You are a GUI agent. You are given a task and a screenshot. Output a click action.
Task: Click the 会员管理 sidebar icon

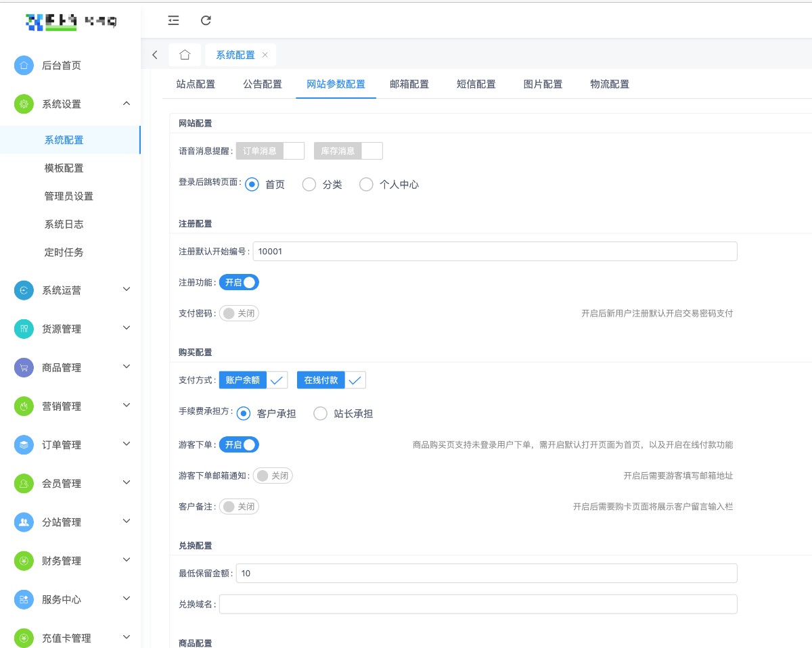24,483
